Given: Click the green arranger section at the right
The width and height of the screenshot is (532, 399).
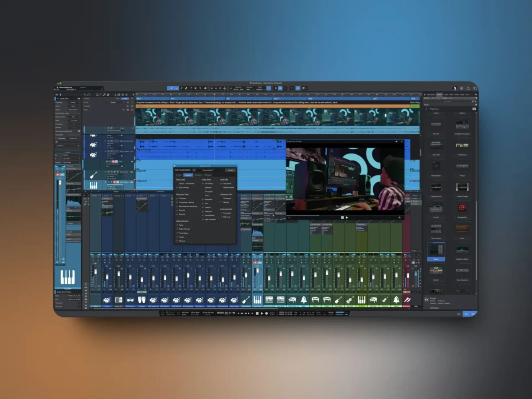Looking at the screenshot, I should click(415, 106).
